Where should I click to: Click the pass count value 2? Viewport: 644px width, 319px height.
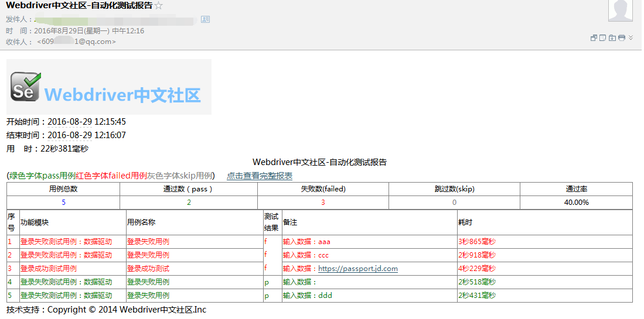point(189,202)
